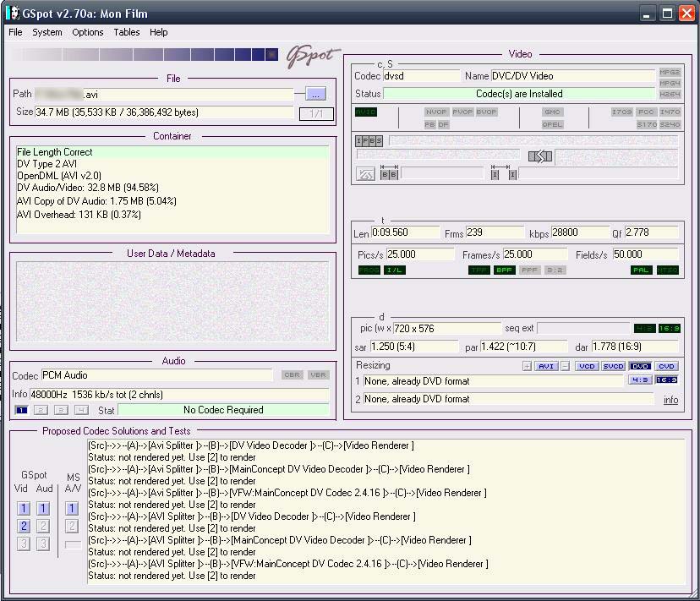
Task: Click the I-to-I keyframe interval icon
Action: coord(504,172)
